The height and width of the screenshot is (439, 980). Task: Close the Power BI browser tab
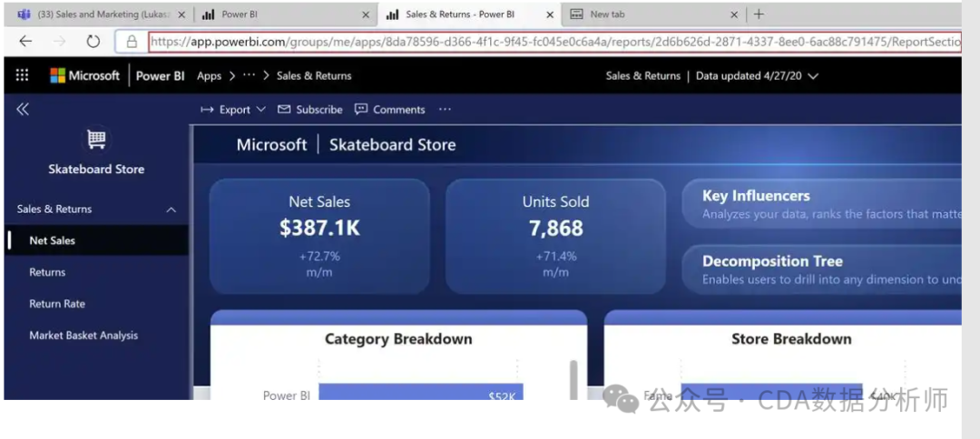[x=366, y=15]
